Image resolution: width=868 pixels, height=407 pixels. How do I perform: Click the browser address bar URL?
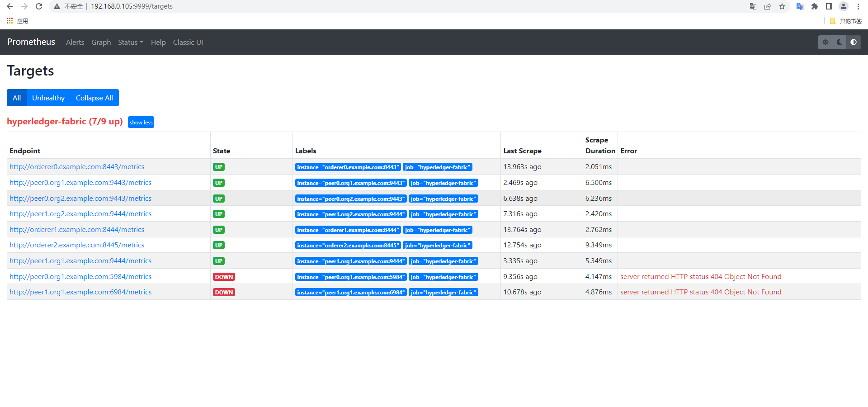pos(132,6)
